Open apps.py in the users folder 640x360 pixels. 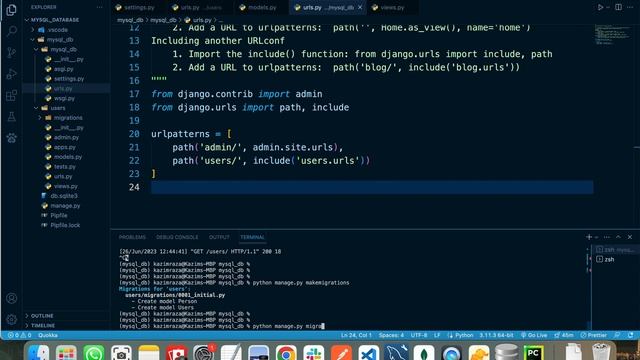pos(66,147)
